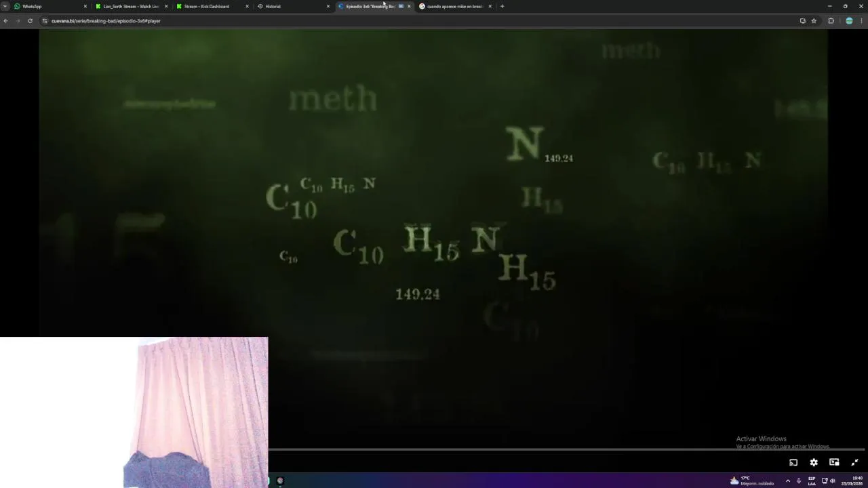Close the Historial tab
This screenshot has height=488, width=868.
pos(328,6)
